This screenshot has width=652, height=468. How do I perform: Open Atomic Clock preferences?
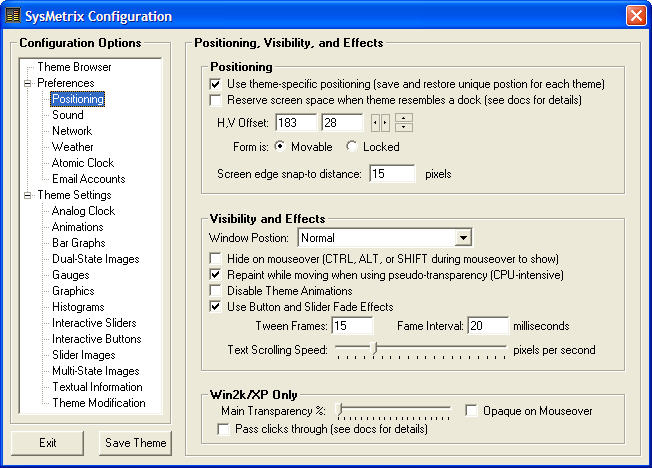coord(83,163)
